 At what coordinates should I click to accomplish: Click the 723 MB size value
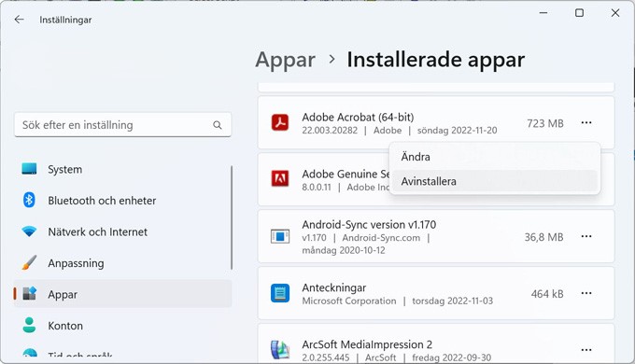545,123
